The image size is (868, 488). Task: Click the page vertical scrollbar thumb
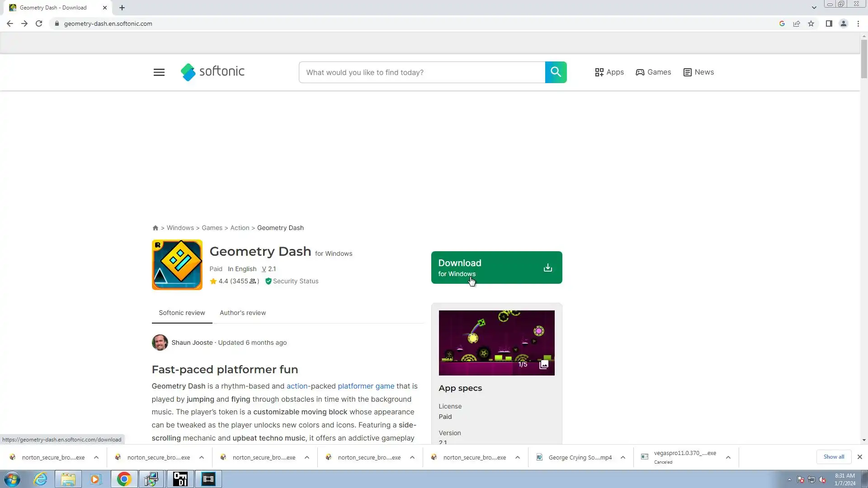pyautogui.click(x=864, y=59)
